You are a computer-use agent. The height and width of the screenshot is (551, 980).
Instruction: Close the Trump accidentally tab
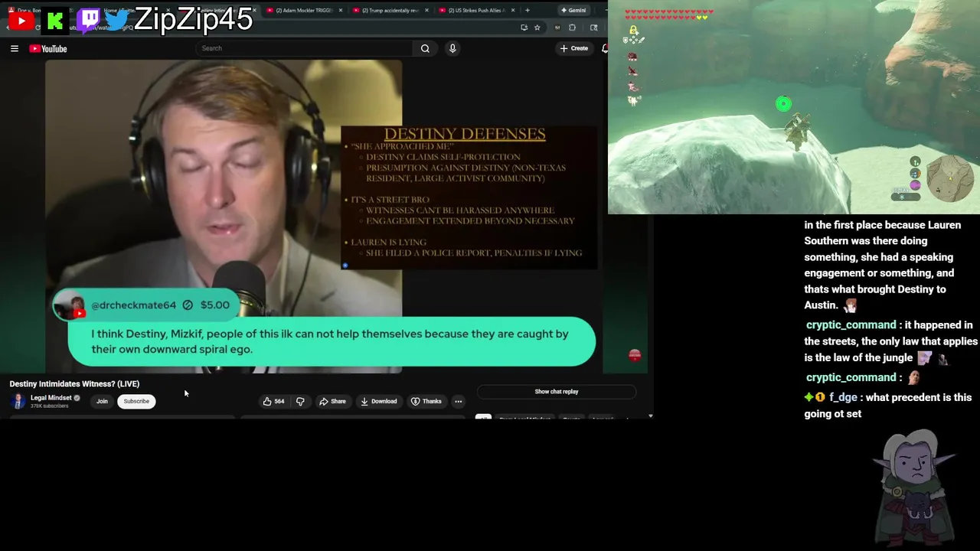click(x=426, y=11)
